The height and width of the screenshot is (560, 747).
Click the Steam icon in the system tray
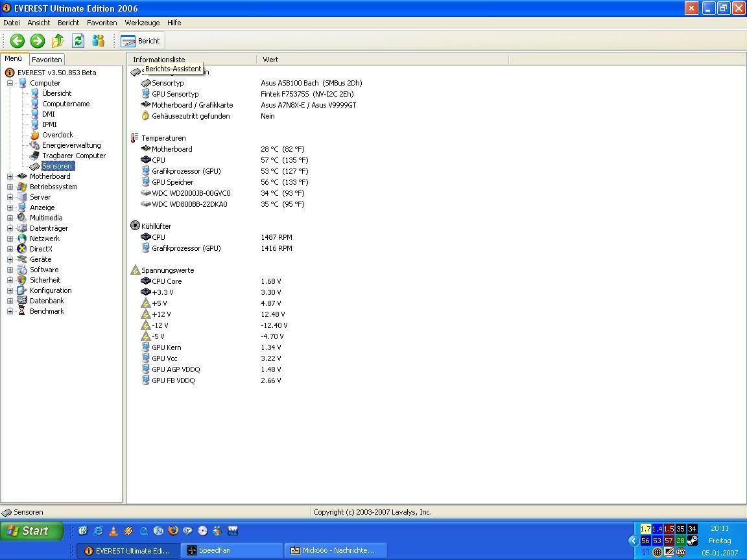(693, 541)
